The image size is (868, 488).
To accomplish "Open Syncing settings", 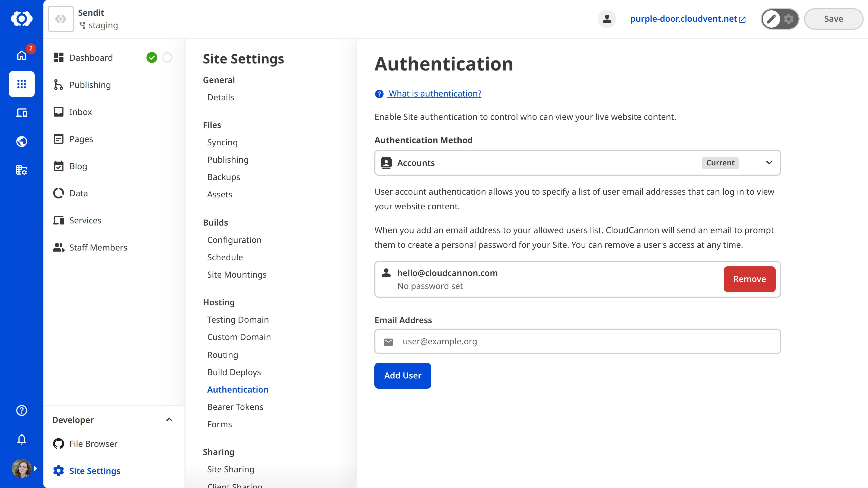I will (222, 142).
